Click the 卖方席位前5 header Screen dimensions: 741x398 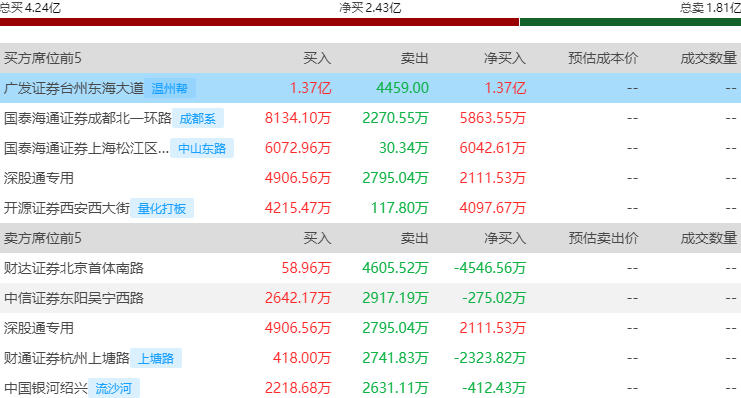tap(43, 238)
